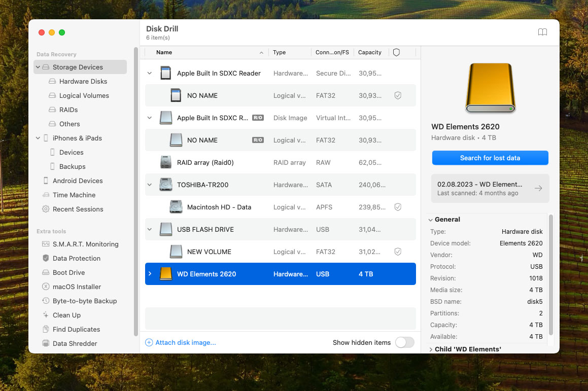Click the BSD name value disk5
The width and height of the screenshot is (588, 391).
(535, 301)
